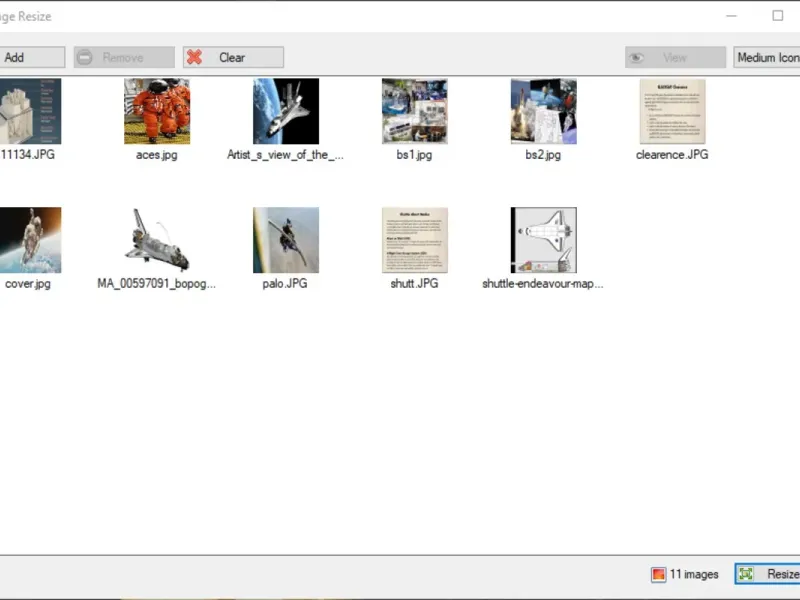Click the aces.jpg file name
Viewport: 800px width, 600px height.
point(157,155)
